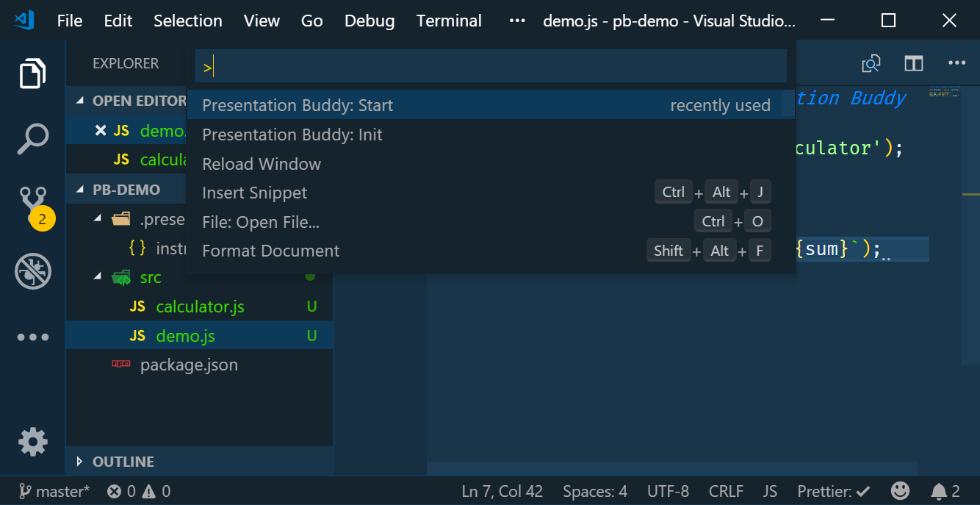The image size is (980, 505).
Task: Collapse the OPEN EDITORS section
Action: 80,101
